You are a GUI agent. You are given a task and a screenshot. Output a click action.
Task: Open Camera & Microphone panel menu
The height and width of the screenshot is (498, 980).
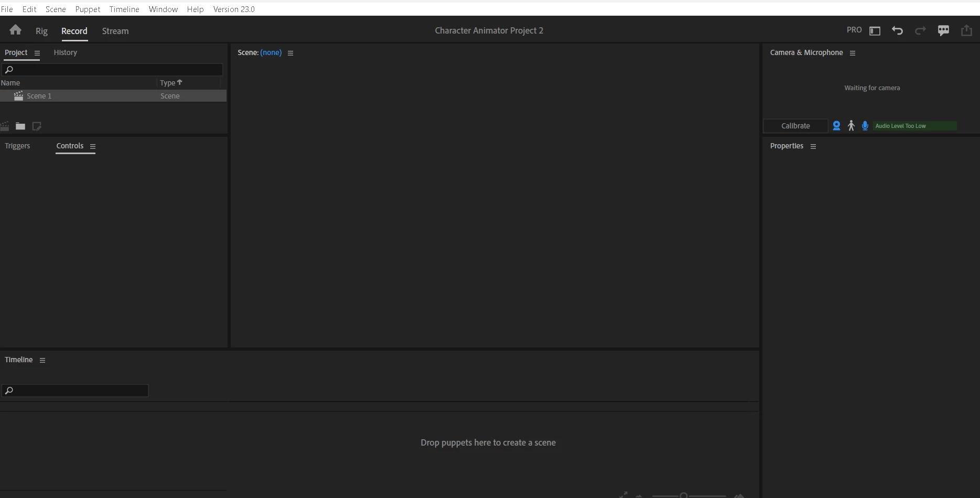[853, 53]
